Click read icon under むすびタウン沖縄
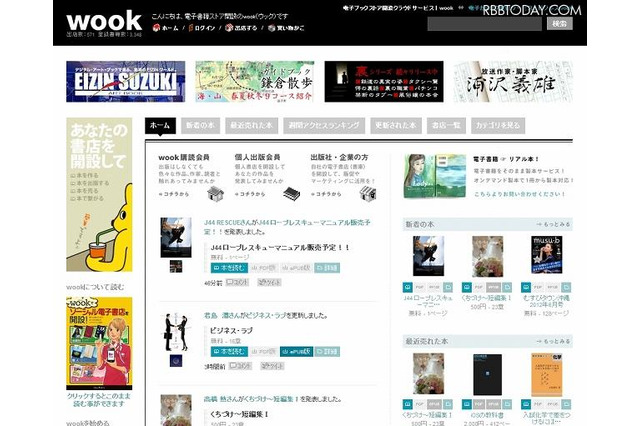The height and width of the screenshot is (426, 640). tap(526, 287)
